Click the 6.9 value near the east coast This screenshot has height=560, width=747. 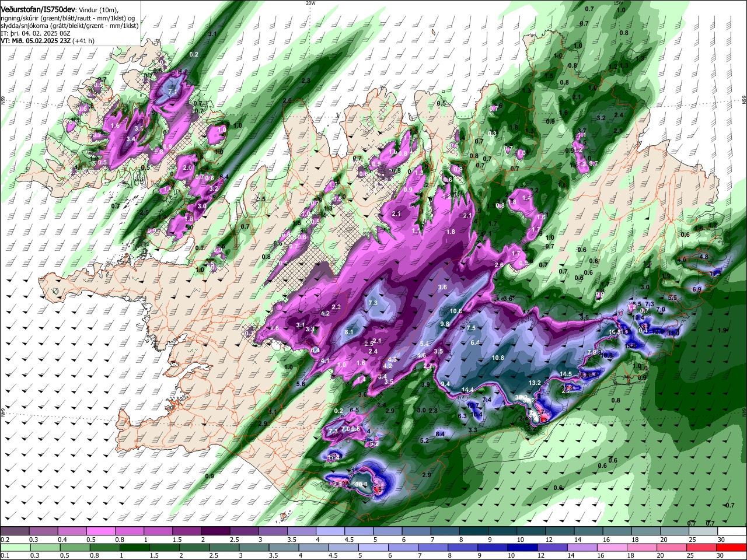coord(697,289)
